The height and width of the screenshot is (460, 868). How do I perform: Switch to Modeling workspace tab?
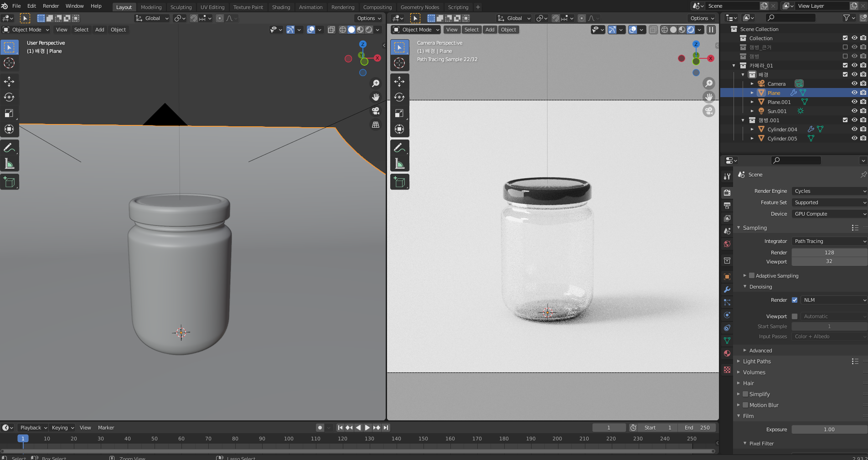point(151,7)
